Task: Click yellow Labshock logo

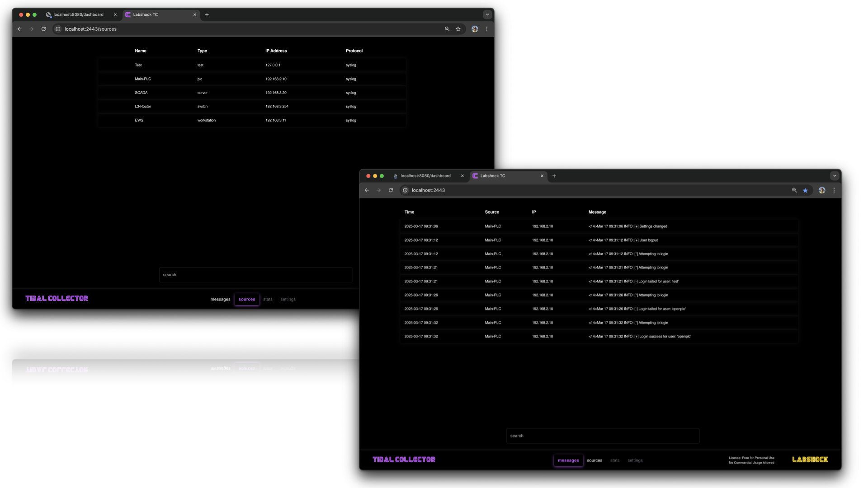Action: [x=810, y=460]
